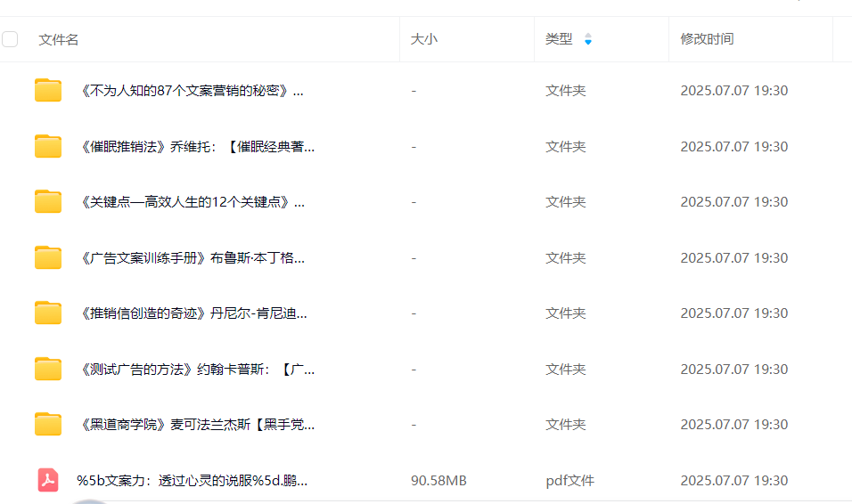Click folder icon for 《推销信创造的奇迹》

click(48, 313)
